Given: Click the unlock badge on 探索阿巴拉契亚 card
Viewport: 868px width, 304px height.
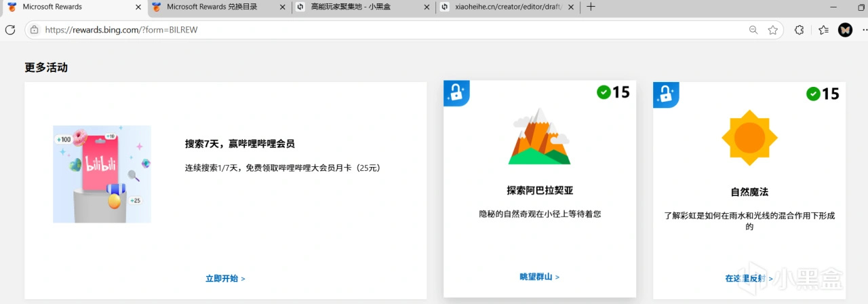Looking at the screenshot, I should pyautogui.click(x=457, y=94).
